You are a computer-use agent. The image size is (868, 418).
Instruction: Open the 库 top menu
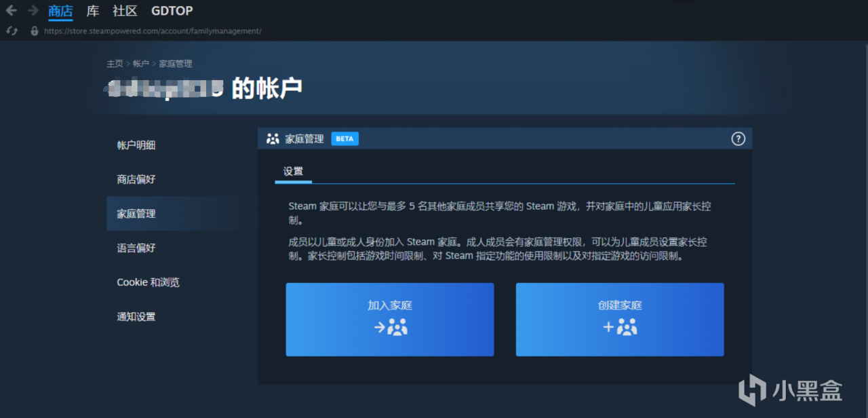coord(93,11)
